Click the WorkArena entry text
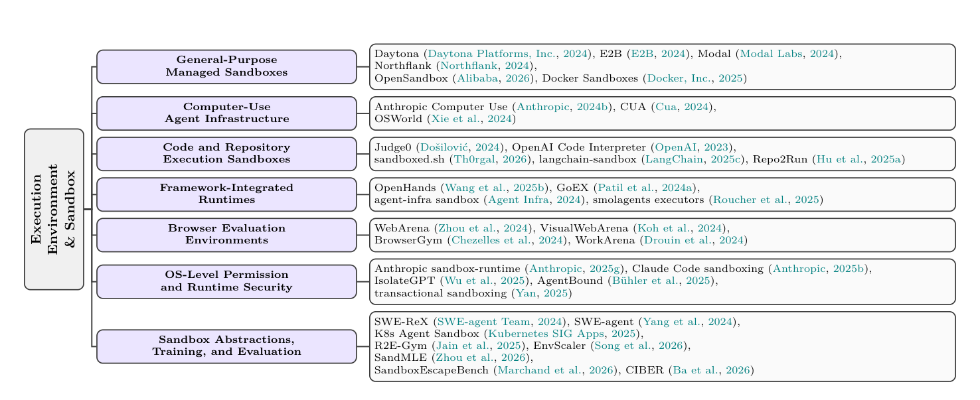Viewport: 980px width, 400px height. click(x=605, y=240)
